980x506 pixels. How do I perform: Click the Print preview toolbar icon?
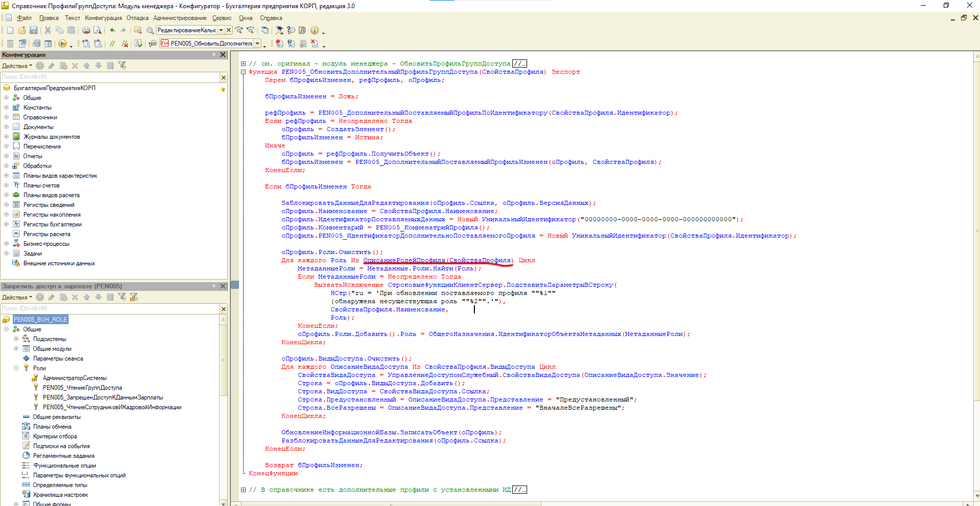coord(97,30)
